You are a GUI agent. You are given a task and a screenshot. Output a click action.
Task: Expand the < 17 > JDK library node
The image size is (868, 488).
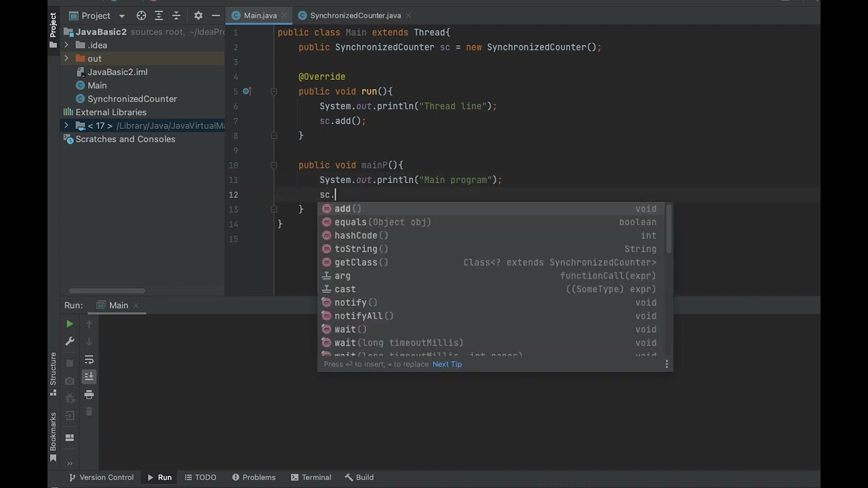click(66, 126)
